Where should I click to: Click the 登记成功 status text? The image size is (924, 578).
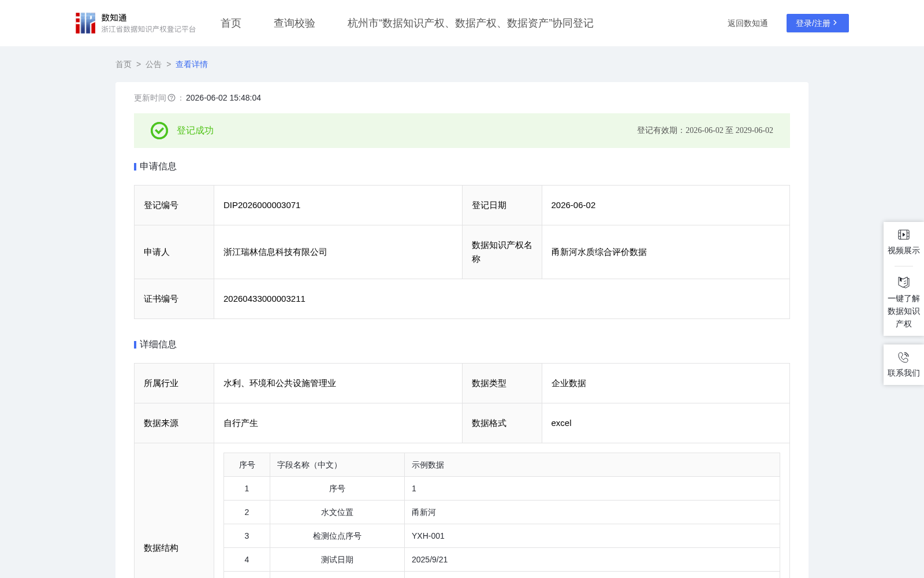pyautogui.click(x=195, y=131)
